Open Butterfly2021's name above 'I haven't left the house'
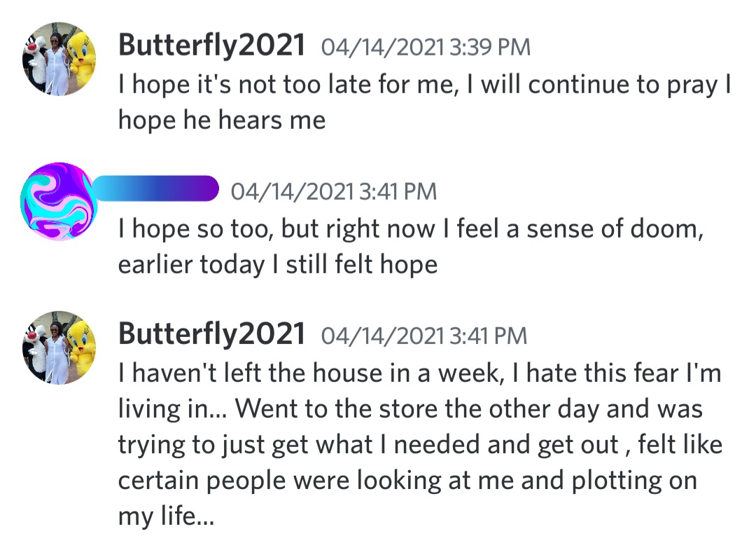Viewport: 756px width, 536px height. click(x=211, y=334)
